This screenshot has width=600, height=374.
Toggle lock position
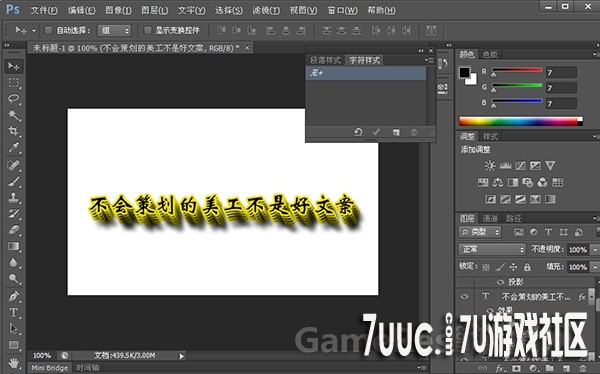click(x=514, y=267)
